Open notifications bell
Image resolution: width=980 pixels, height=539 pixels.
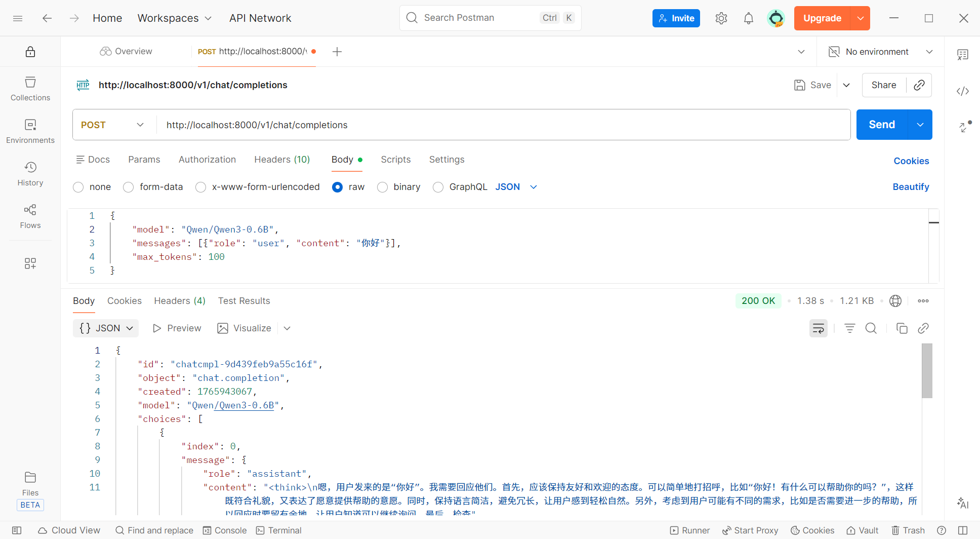749,18
